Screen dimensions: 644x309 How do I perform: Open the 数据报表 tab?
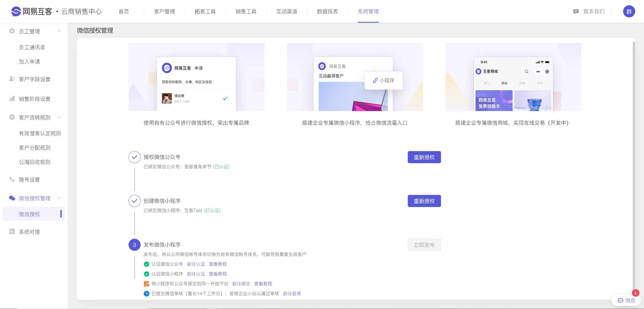click(328, 12)
